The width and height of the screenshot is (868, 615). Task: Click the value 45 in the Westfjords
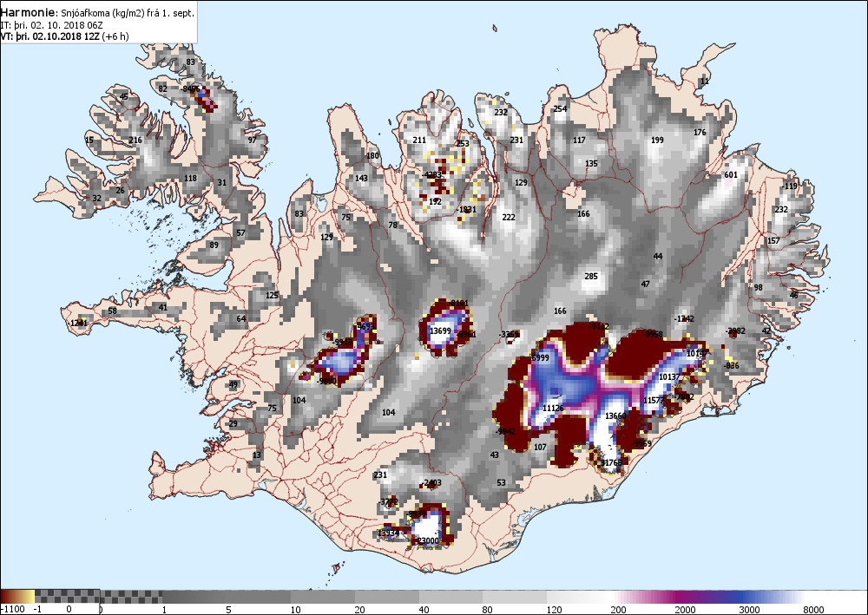point(124,97)
